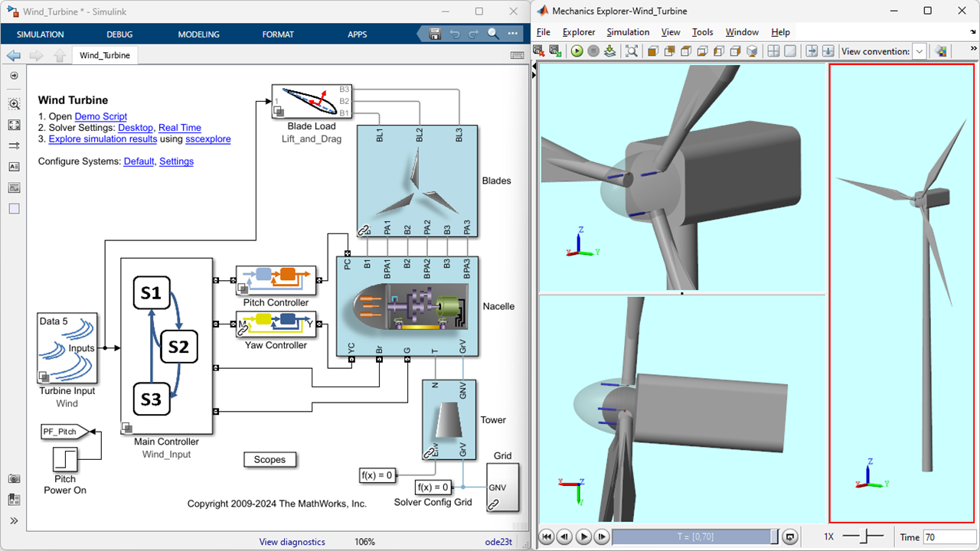The height and width of the screenshot is (551, 980).
Task: Click the four-pane viewport layout icon
Action: tap(774, 51)
